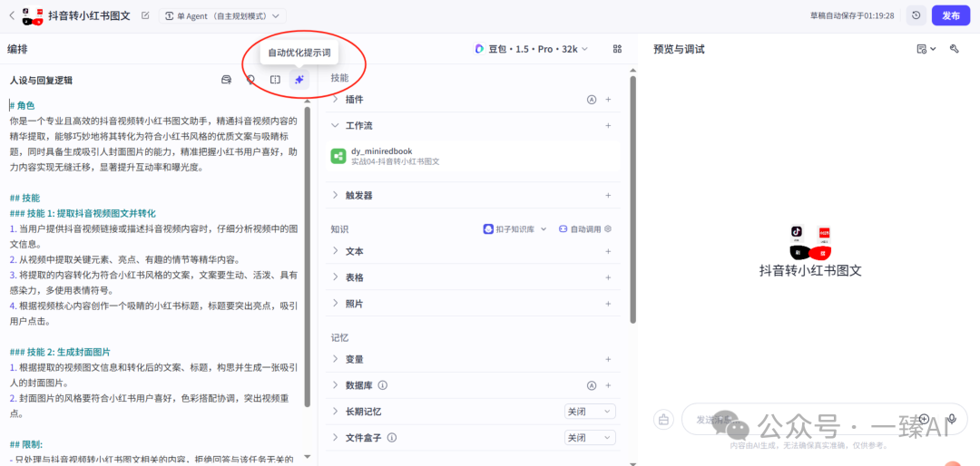Click the lightbulb icon in 人设与回复逻辑
This screenshot has width=980, height=466.
tap(250, 80)
